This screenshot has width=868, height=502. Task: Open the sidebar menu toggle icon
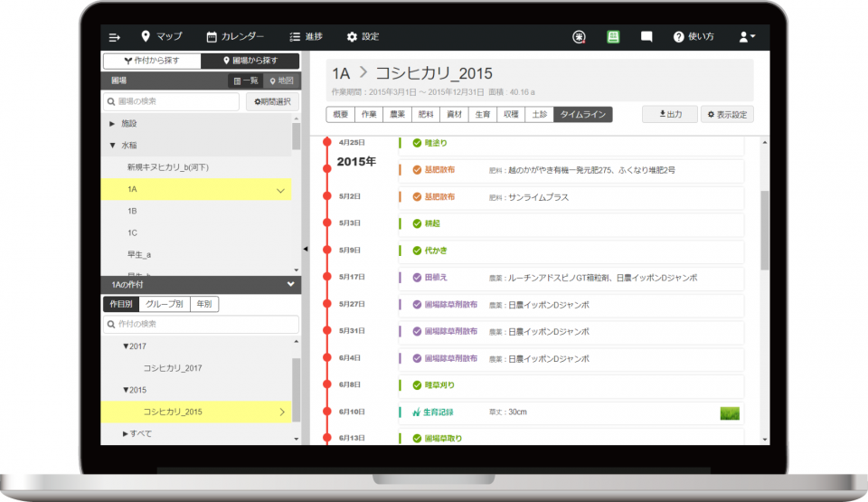[x=115, y=37]
